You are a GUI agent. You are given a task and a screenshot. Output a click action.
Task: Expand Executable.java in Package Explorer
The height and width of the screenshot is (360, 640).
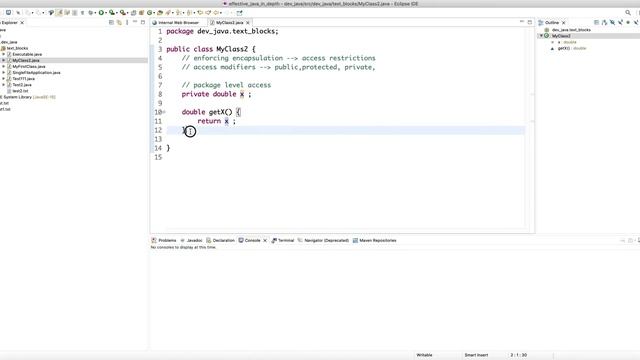pos(4,54)
